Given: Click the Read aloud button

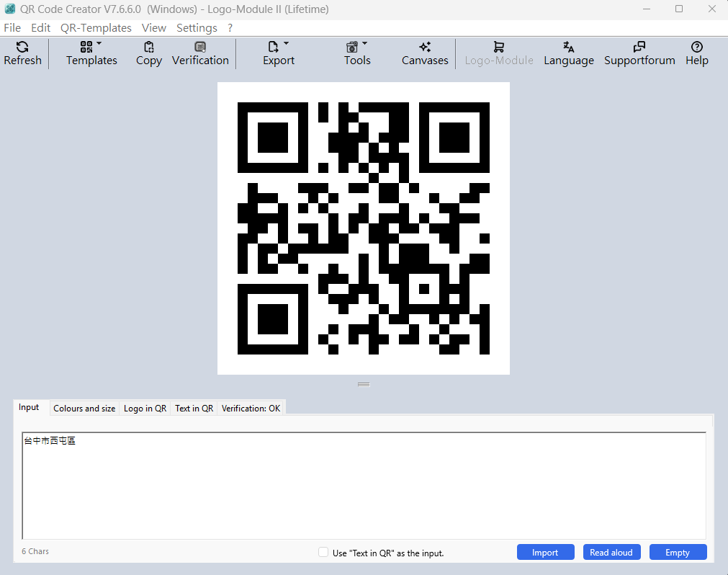Looking at the screenshot, I should click(x=611, y=552).
